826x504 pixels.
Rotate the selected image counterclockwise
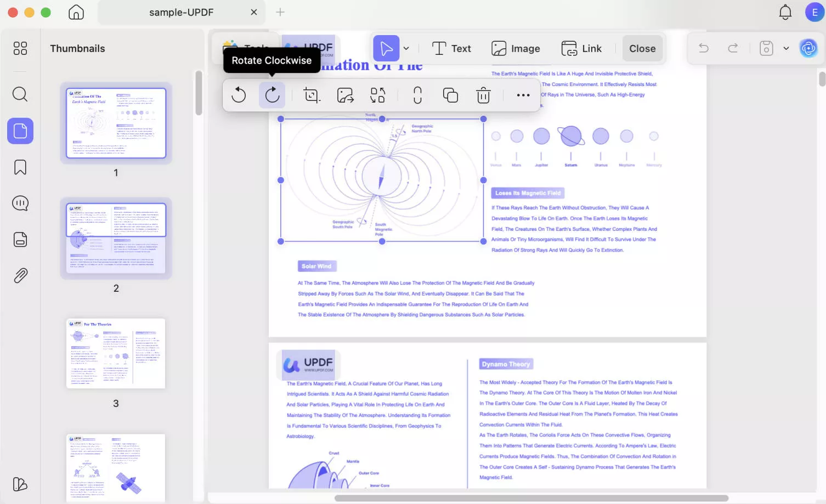coord(239,94)
